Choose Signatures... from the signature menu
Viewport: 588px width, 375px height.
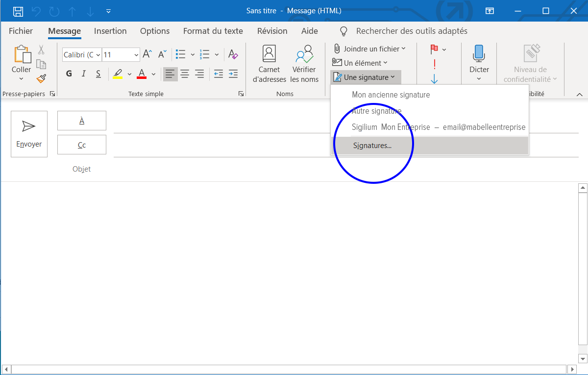372,146
